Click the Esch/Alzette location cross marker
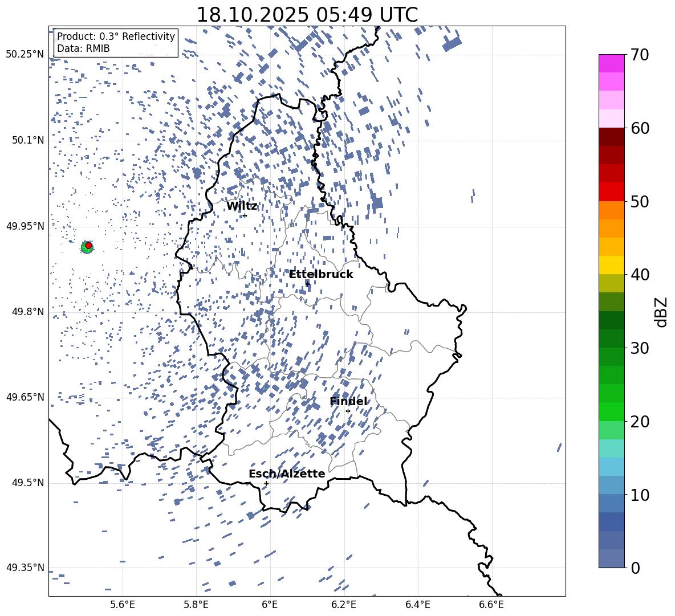 click(x=266, y=483)
